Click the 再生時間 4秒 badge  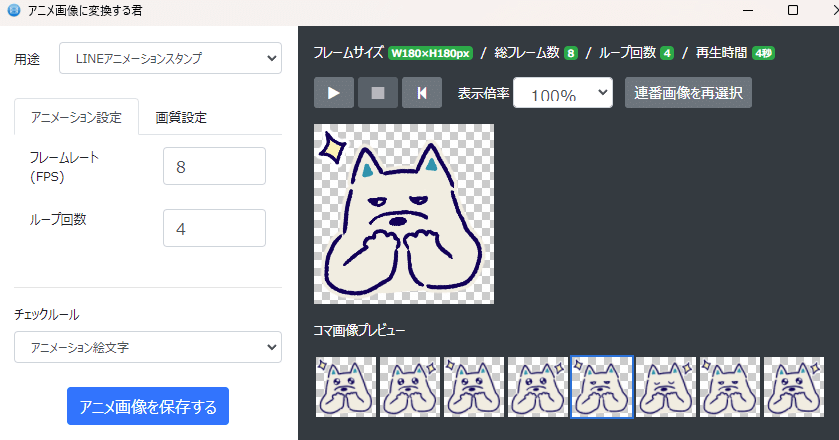point(764,53)
